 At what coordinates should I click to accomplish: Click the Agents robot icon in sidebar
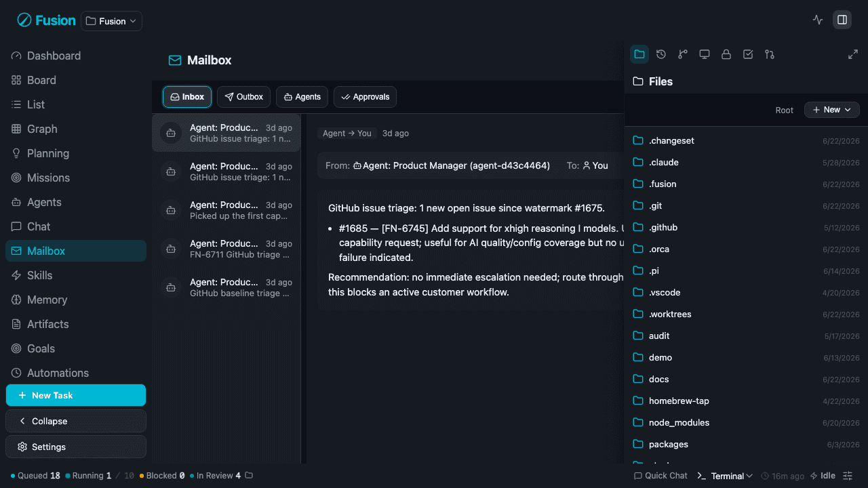click(16, 202)
